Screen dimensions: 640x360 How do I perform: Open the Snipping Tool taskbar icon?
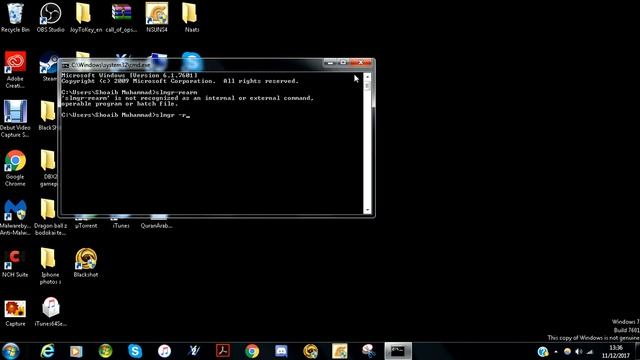[369, 351]
